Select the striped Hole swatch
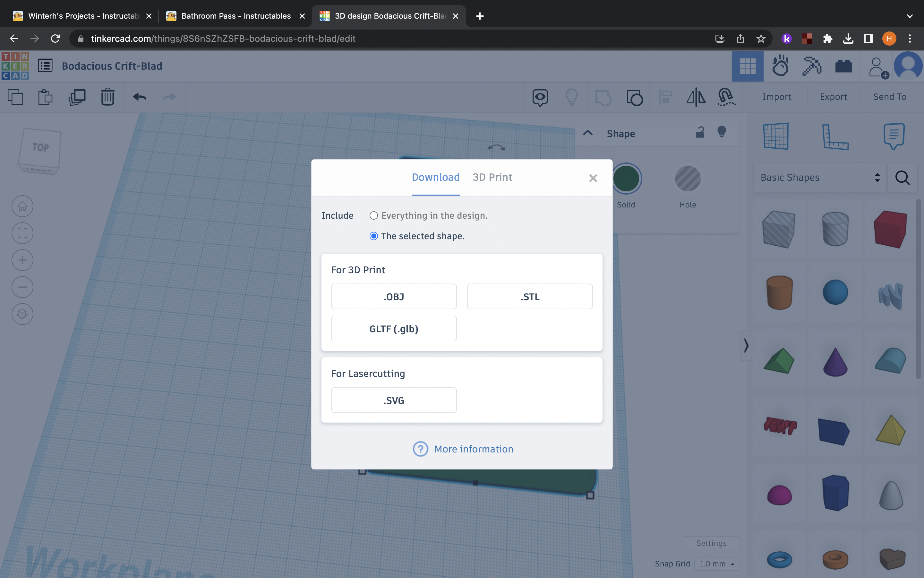This screenshot has height=578, width=924. click(688, 179)
